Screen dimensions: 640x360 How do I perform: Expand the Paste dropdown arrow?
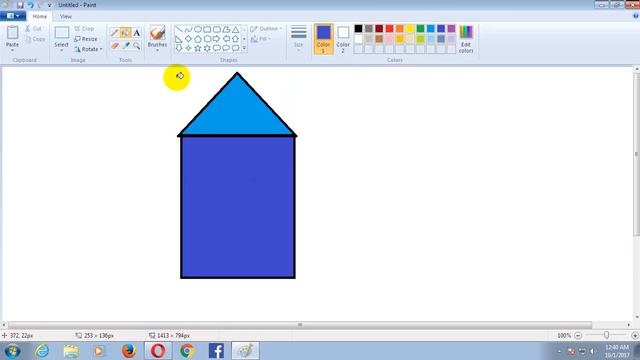click(x=12, y=50)
